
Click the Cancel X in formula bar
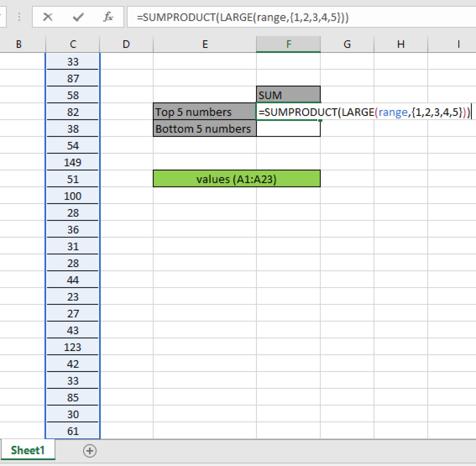pyautogui.click(x=48, y=17)
